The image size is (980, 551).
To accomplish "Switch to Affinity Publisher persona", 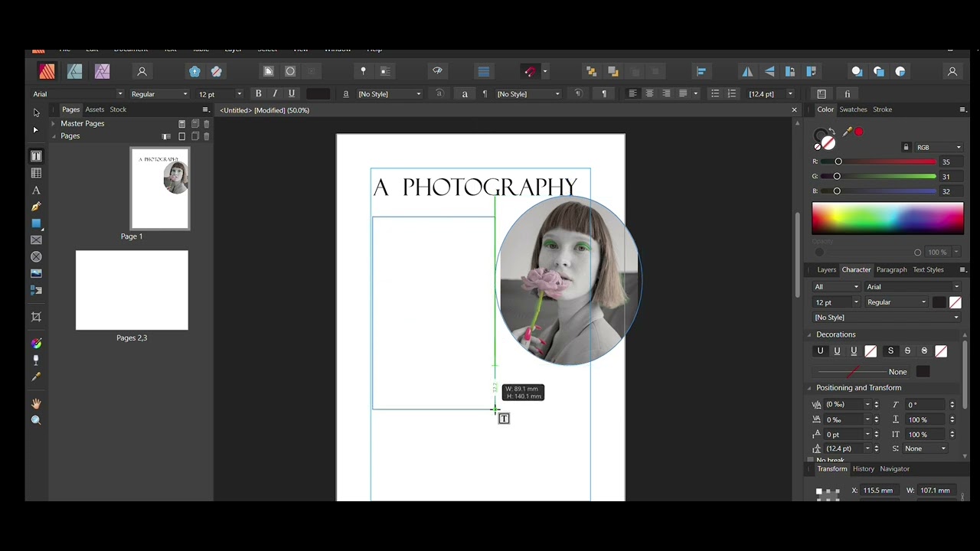I will 47,71.
